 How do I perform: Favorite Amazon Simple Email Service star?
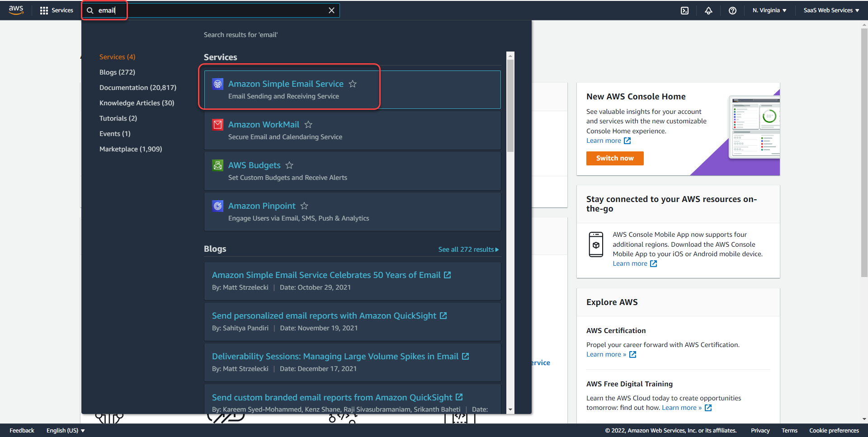(x=353, y=84)
